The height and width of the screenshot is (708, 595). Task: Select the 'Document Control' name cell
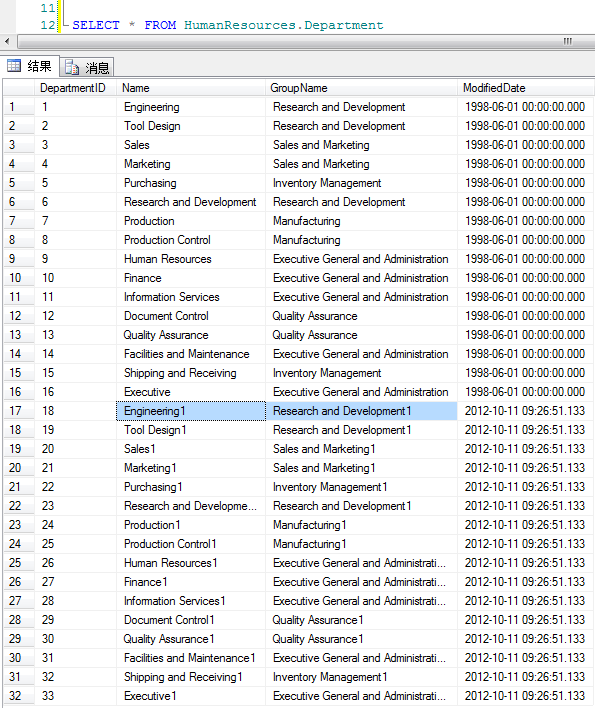tap(191, 316)
